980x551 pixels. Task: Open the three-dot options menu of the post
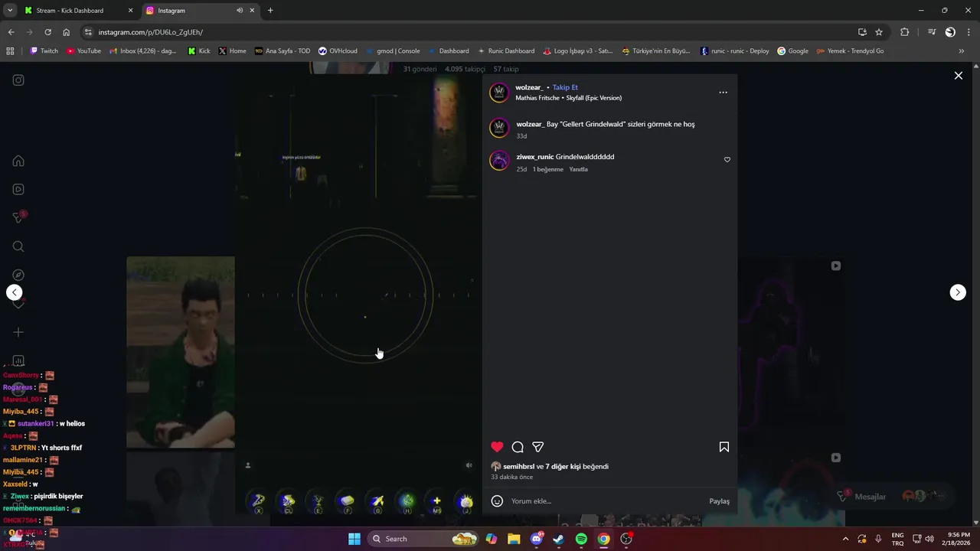[723, 93]
